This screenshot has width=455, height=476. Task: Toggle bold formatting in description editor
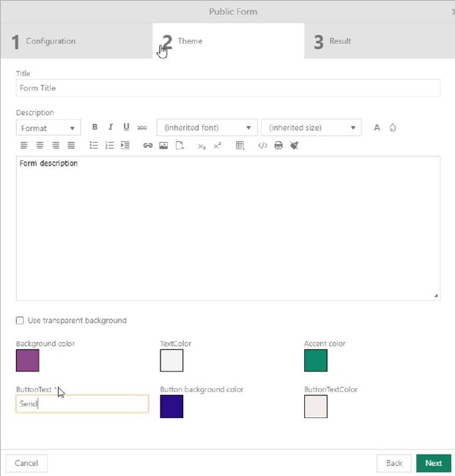pyautogui.click(x=95, y=127)
